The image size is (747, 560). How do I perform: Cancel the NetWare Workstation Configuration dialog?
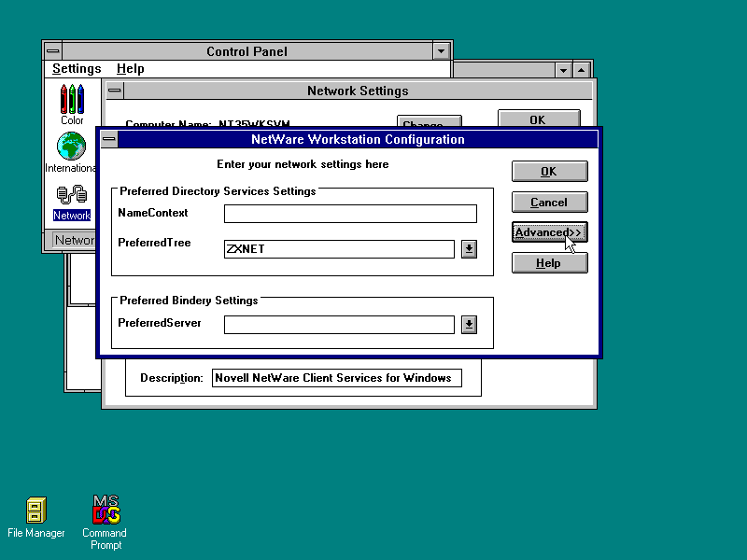tap(550, 203)
